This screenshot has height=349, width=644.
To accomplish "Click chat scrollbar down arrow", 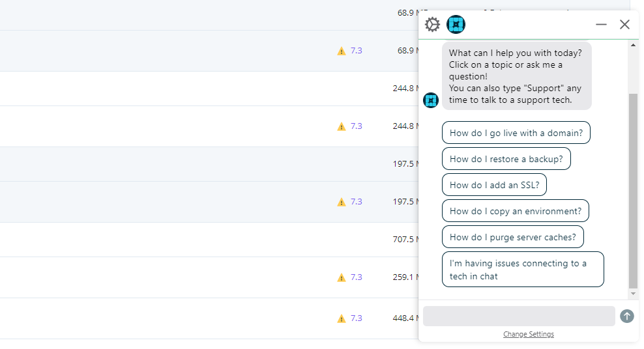I will point(634,294).
